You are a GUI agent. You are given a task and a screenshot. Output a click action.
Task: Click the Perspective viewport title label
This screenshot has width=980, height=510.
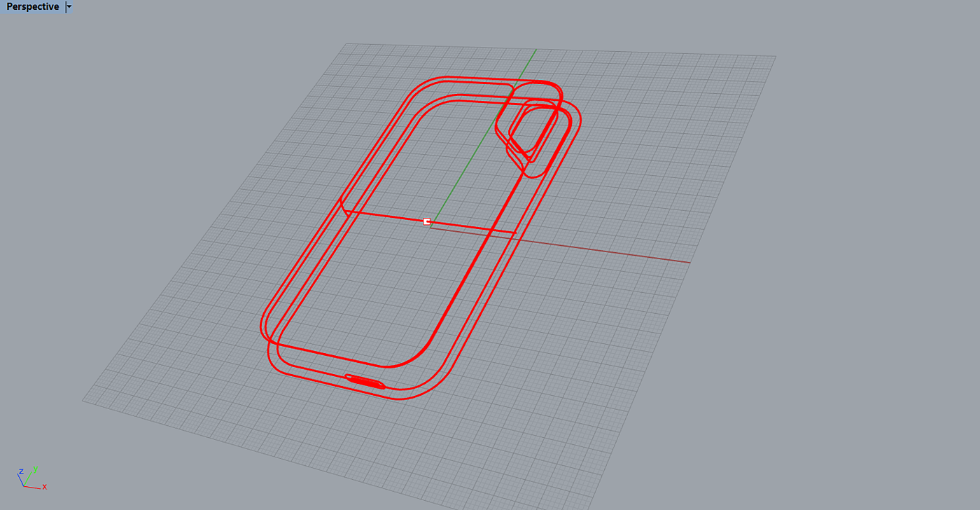click(33, 7)
